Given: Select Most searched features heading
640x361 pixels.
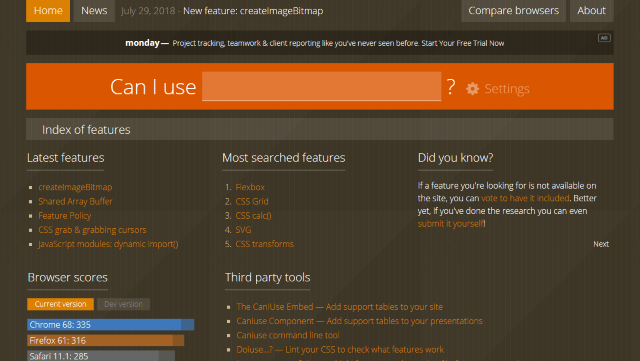Looking at the screenshot, I should pyautogui.click(x=284, y=158).
